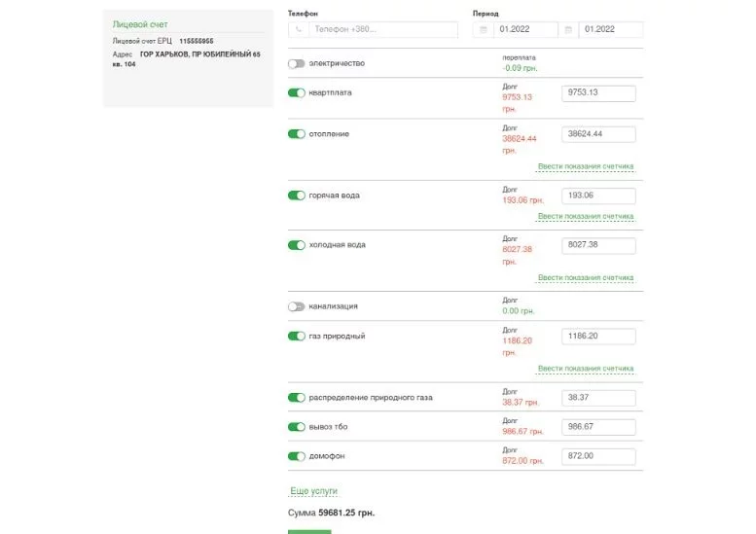Toggle off горячая вода service

coord(297,196)
